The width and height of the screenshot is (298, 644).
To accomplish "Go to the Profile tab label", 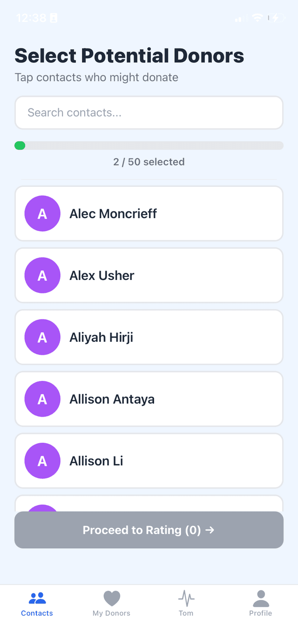I will tap(261, 613).
